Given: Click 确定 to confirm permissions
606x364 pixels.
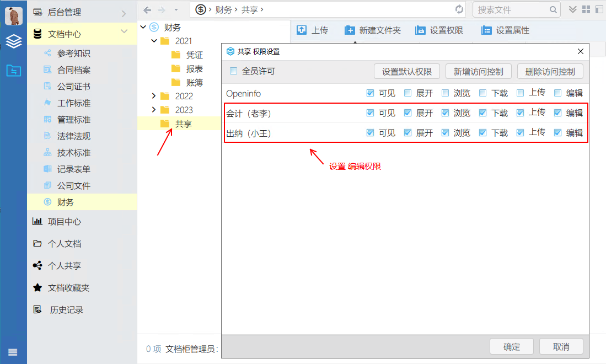Looking at the screenshot, I should click(x=511, y=346).
